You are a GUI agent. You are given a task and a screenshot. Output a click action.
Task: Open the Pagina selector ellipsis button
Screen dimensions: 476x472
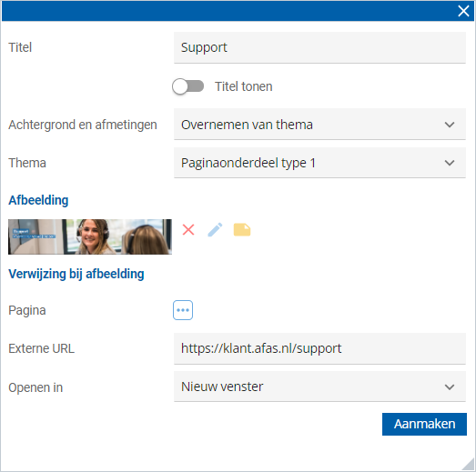pyautogui.click(x=183, y=310)
